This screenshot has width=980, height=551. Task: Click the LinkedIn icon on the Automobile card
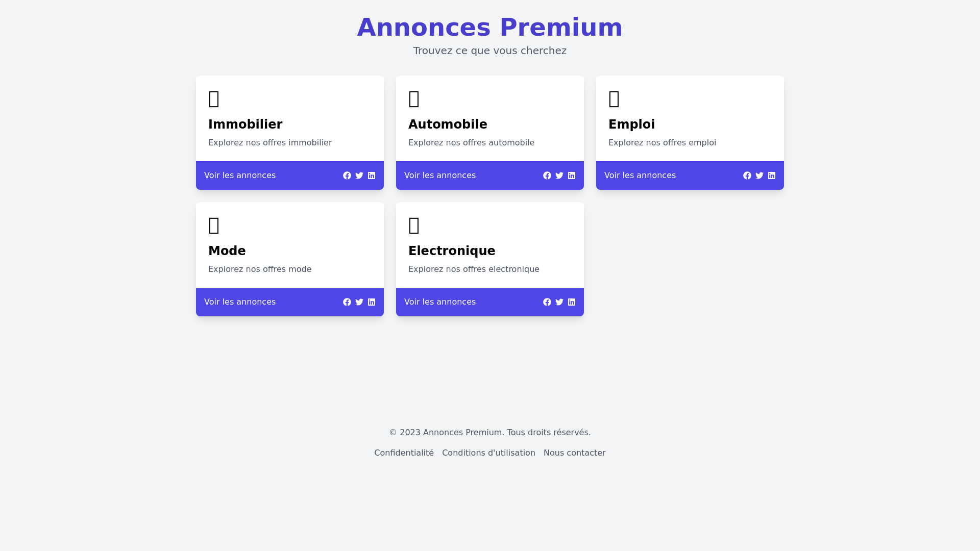click(572, 175)
